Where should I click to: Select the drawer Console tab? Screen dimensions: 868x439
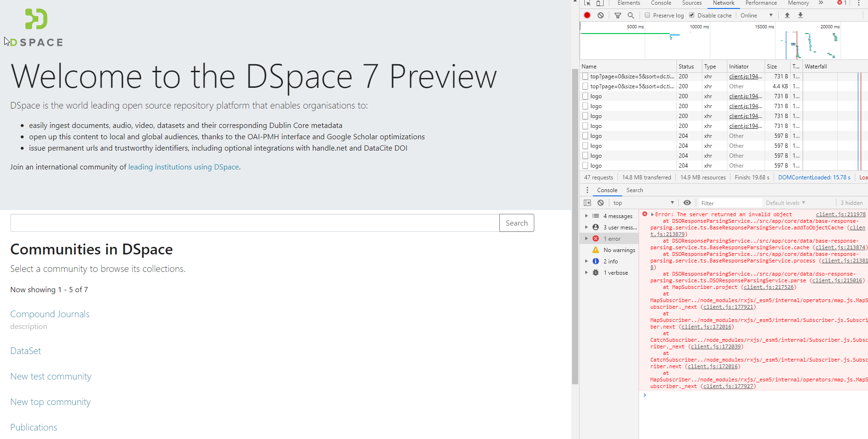pos(607,190)
